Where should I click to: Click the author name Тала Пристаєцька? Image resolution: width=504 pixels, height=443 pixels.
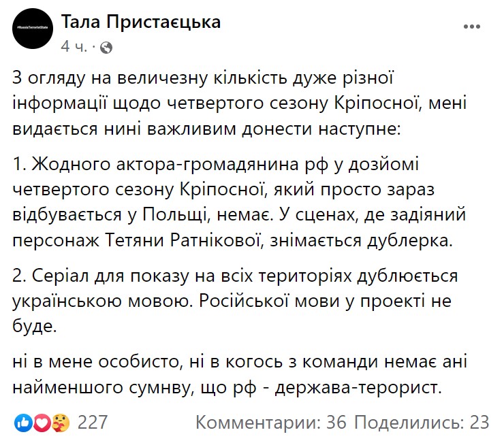(141, 22)
